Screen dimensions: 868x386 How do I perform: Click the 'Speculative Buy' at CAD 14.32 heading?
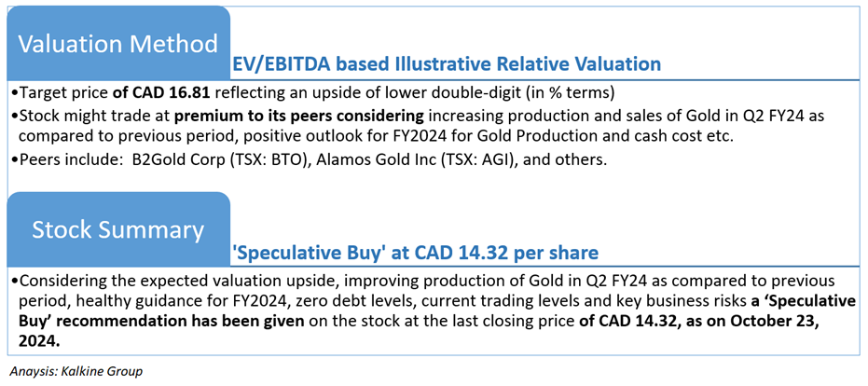click(x=415, y=253)
